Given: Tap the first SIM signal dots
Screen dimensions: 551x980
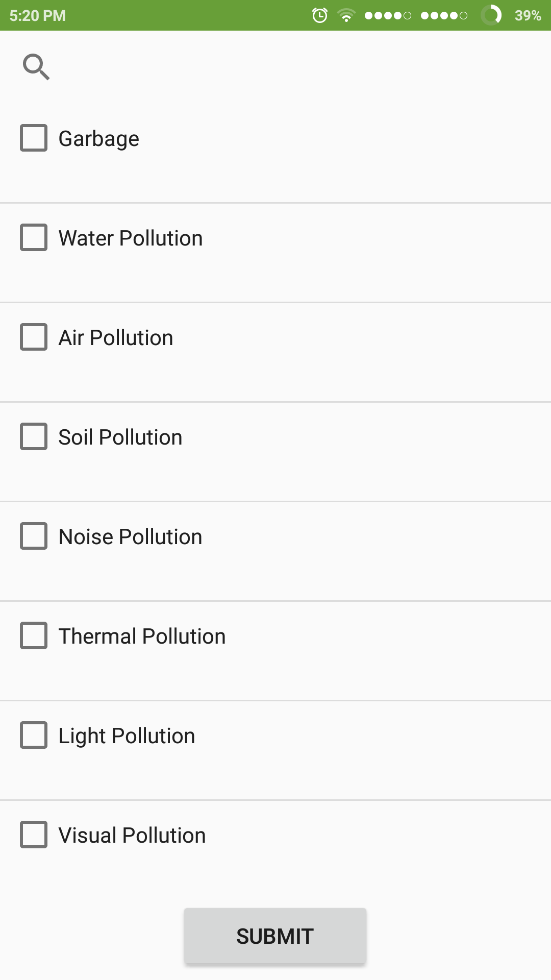Looking at the screenshot, I should [388, 15].
